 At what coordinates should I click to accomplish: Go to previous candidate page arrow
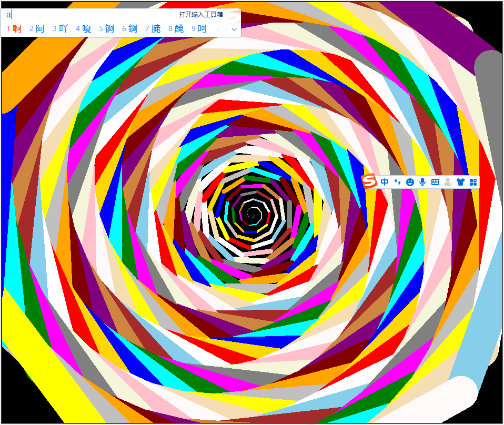pyautogui.click(x=218, y=29)
